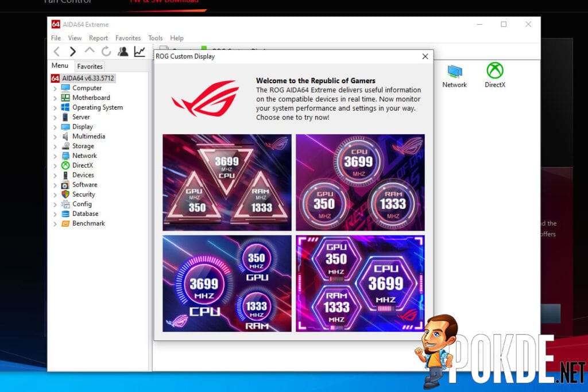
Task: Click the Display monitor icon in the tree
Action: (65, 127)
